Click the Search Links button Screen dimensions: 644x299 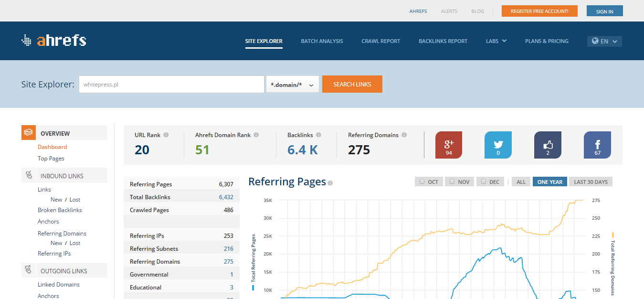point(352,84)
